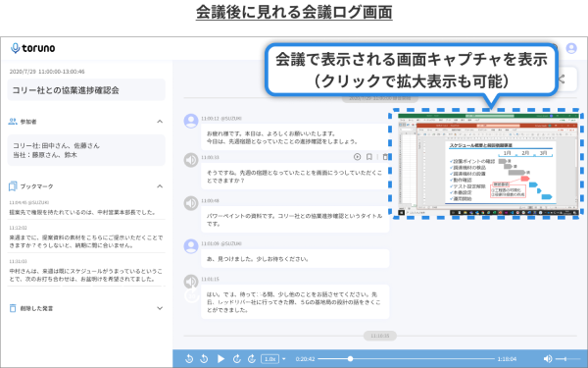This screenshot has width=588, height=368.
Task: Click the 11:01:15 message about 5Gの基地局
Action: click(295, 302)
